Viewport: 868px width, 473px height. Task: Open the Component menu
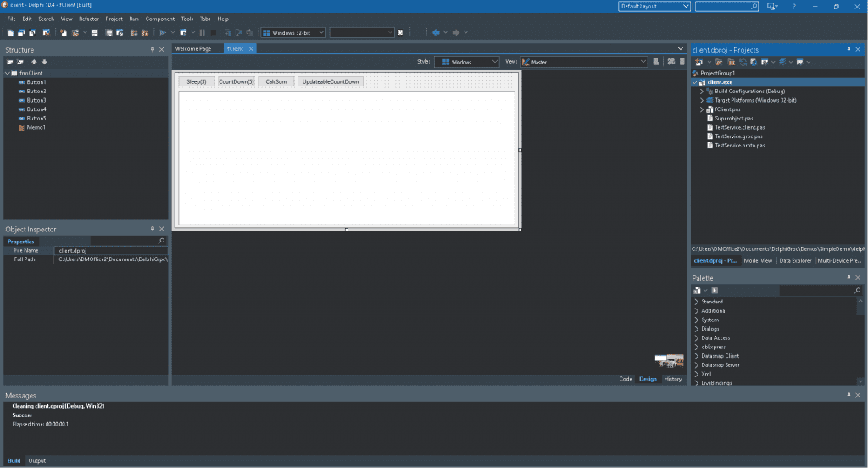click(x=160, y=19)
